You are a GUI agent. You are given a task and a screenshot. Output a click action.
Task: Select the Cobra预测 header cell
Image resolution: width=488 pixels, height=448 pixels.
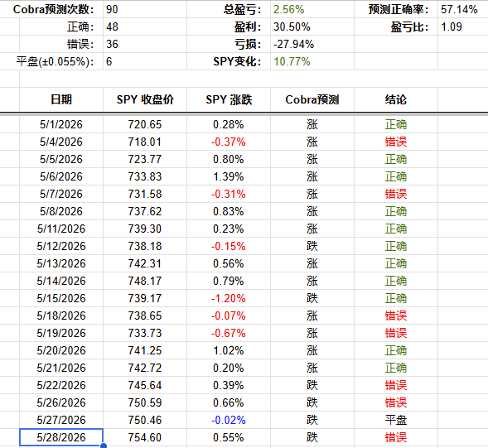312,99
